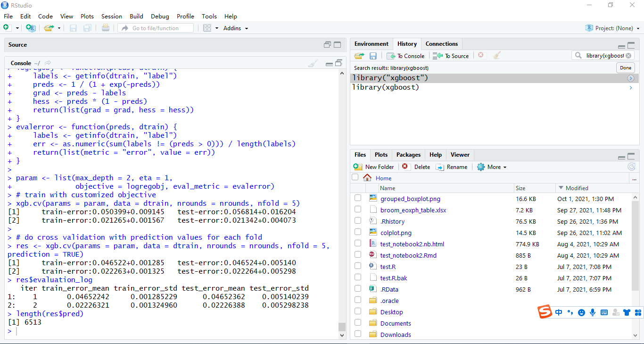Select the checkbox beside test.R
Screen dimensions: 644x344
(x=357, y=267)
